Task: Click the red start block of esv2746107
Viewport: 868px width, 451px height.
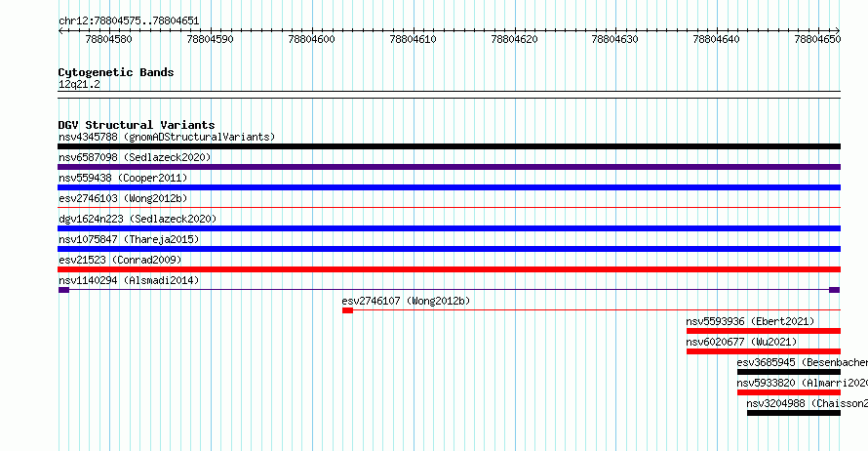Action: 347,310
